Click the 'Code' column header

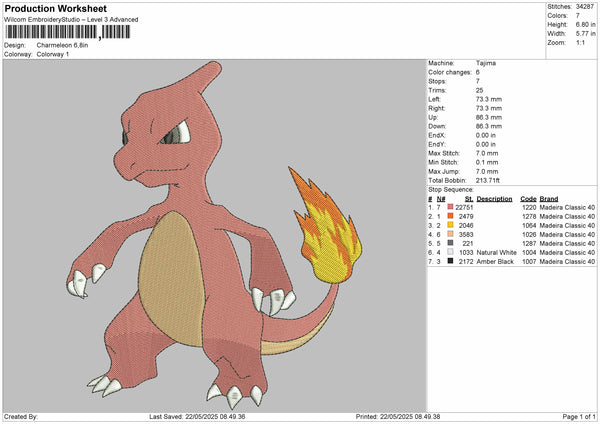(x=528, y=199)
